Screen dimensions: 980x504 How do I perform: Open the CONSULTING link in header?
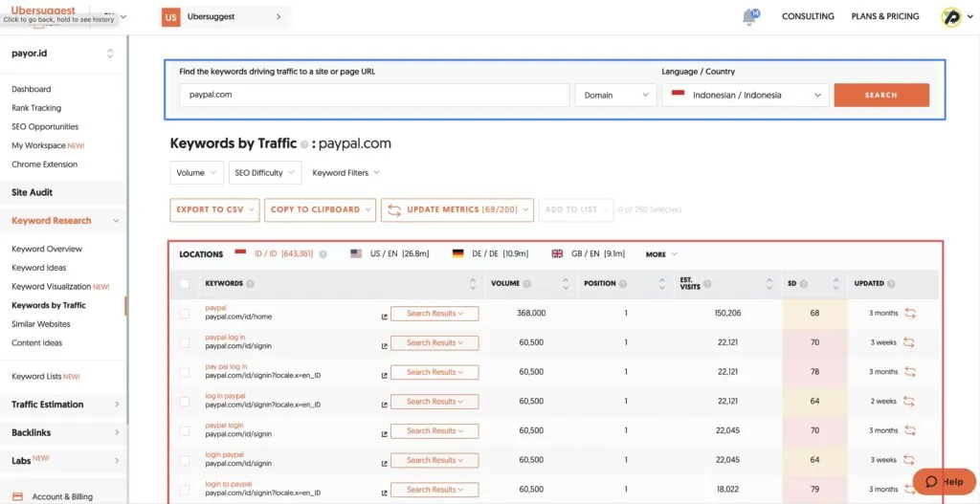[808, 17]
